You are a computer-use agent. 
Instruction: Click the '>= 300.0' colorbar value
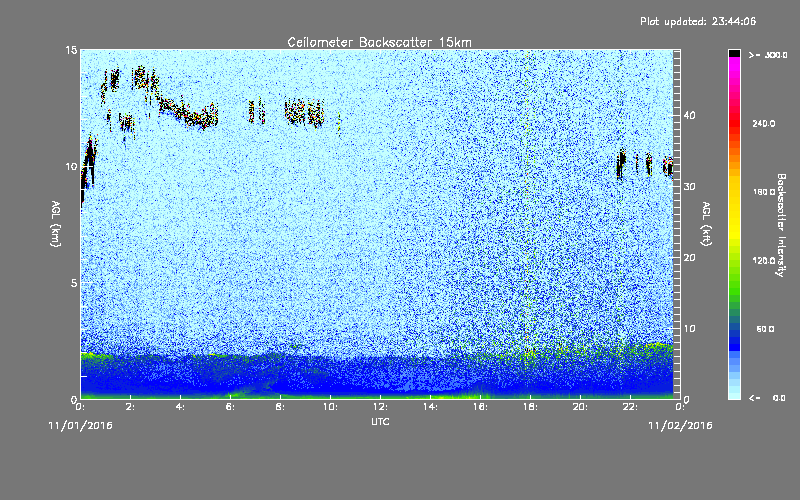768,55
